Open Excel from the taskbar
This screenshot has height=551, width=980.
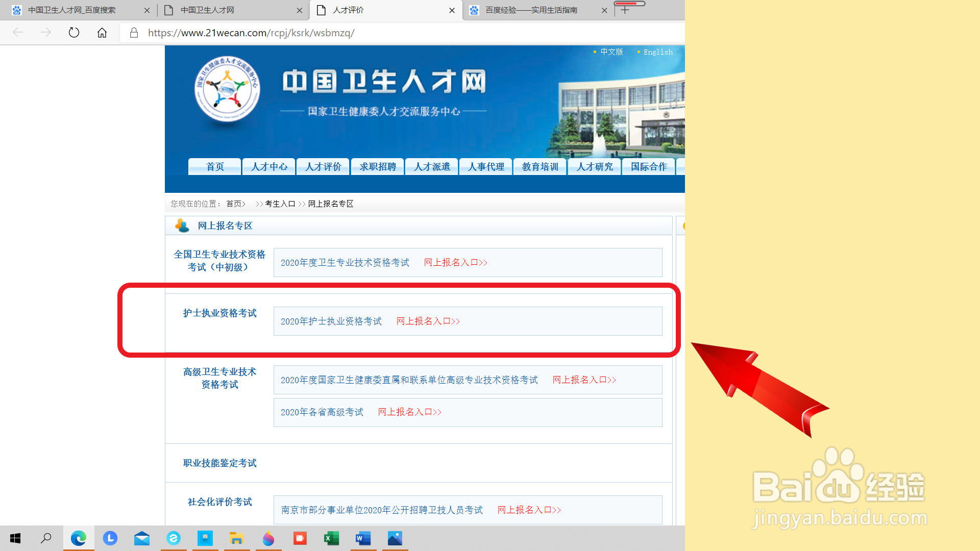[x=332, y=538]
